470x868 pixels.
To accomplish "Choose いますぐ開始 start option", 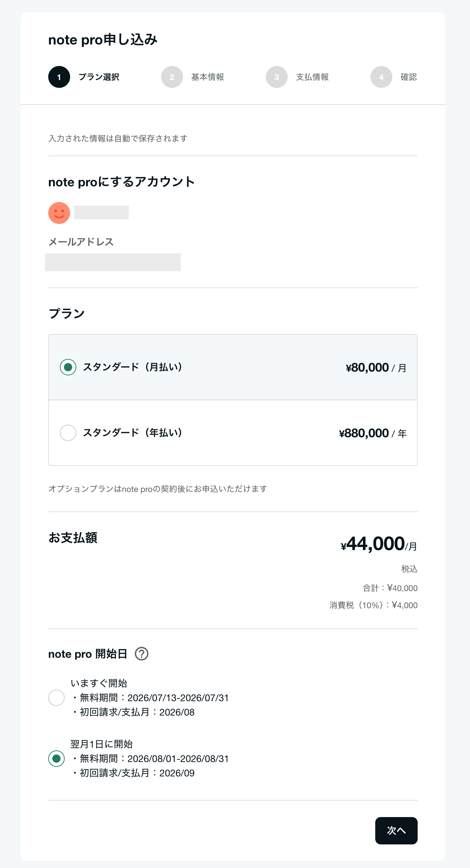I will [56, 698].
